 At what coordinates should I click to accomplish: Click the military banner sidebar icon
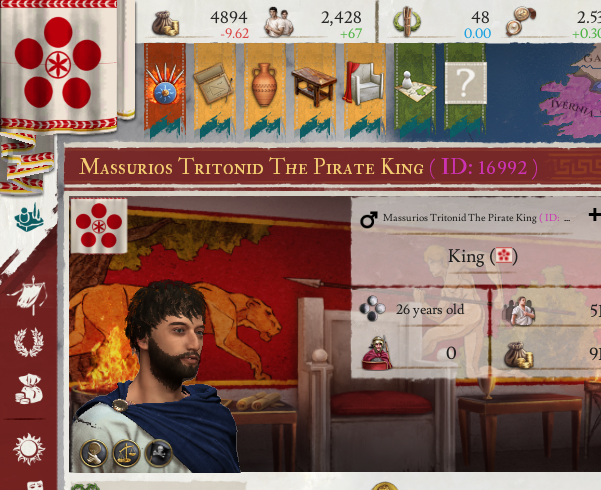tap(28, 295)
